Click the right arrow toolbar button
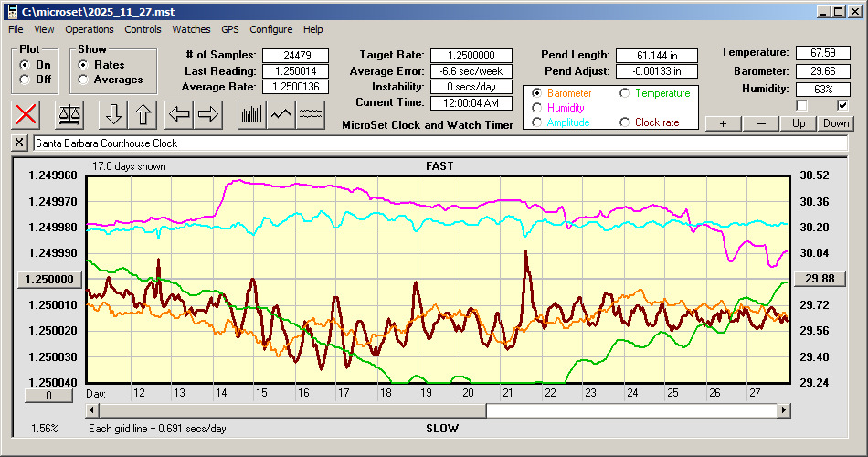This screenshot has width=868, height=457. (x=208, y=114)
